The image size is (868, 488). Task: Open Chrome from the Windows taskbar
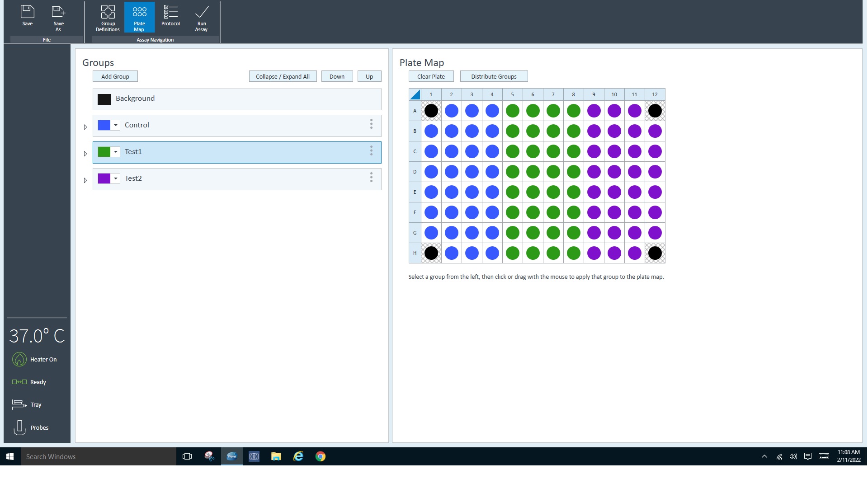[x=320, y=456]
